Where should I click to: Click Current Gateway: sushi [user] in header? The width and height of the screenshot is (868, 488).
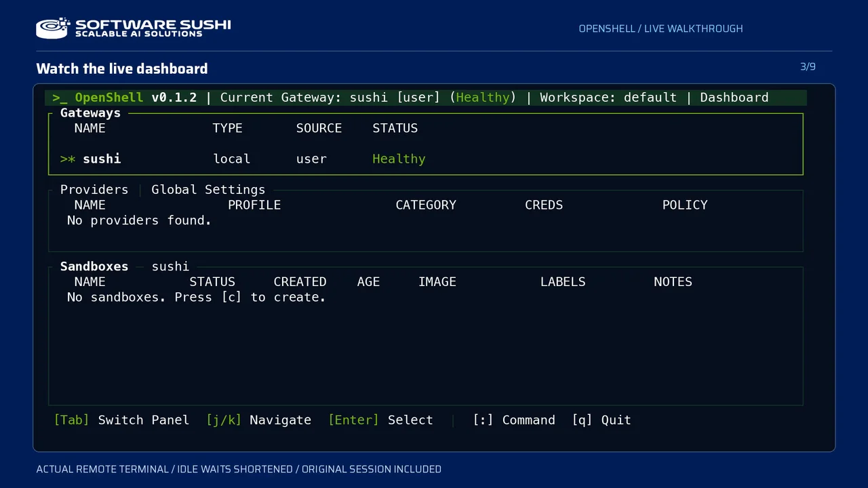coord(330,98)
